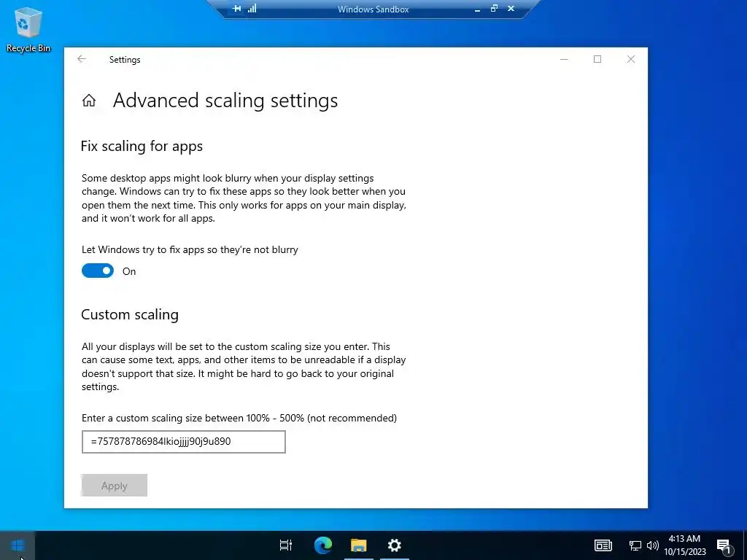Select the 'Advanced scaling settings' heading
Viewport: 747px width, 560px height.
click(225, 101)
